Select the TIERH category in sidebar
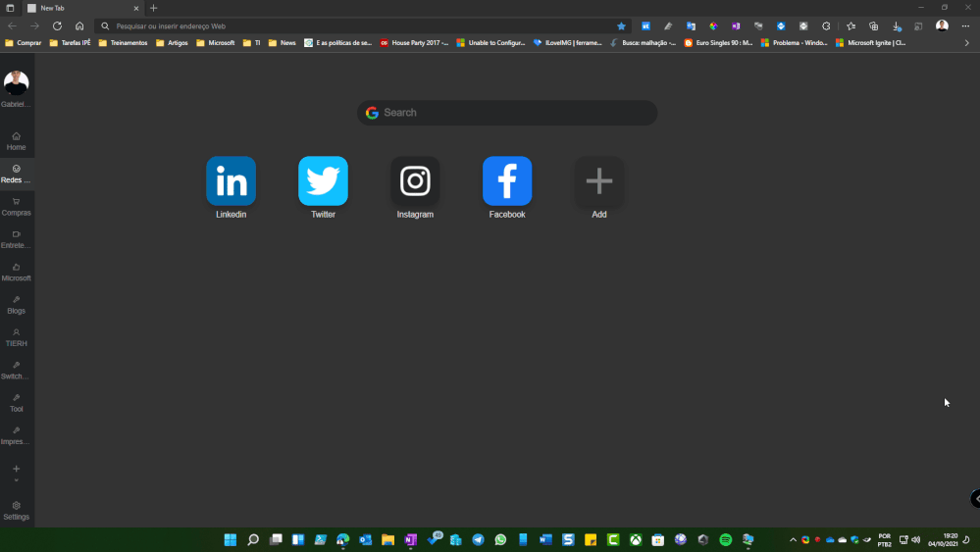 17,337
